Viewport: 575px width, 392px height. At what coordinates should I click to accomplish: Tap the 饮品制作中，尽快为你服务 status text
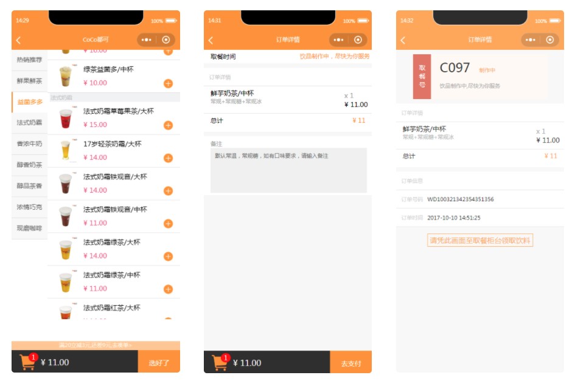[x=335, y=56]
